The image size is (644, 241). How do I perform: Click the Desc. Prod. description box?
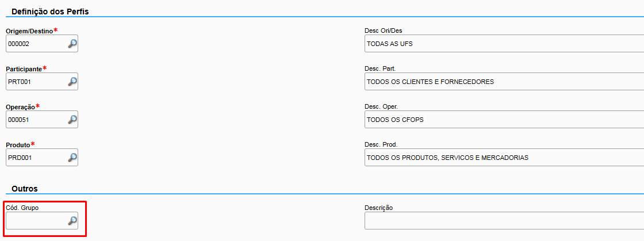tap(504, 157)
